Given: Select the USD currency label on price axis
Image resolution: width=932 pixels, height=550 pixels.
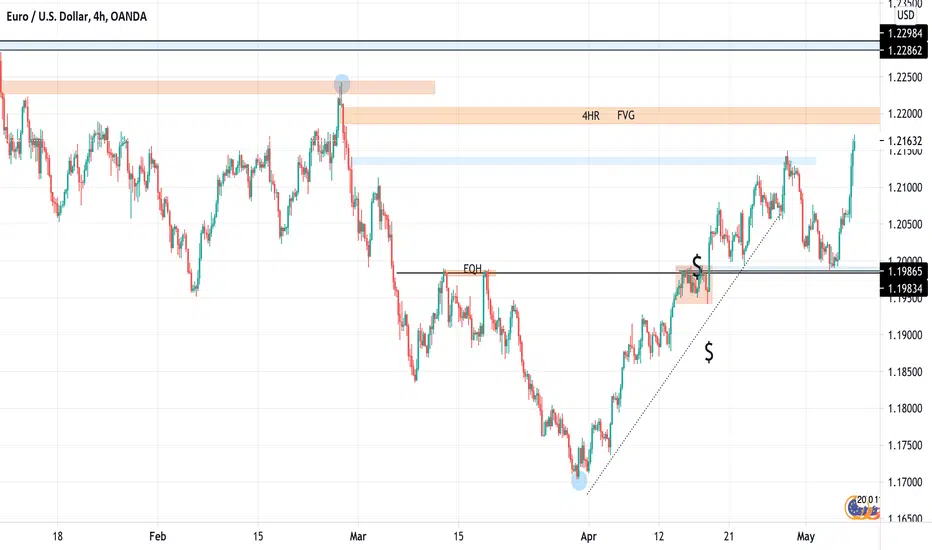Looking at the screenshot, I should pos(905,15).
